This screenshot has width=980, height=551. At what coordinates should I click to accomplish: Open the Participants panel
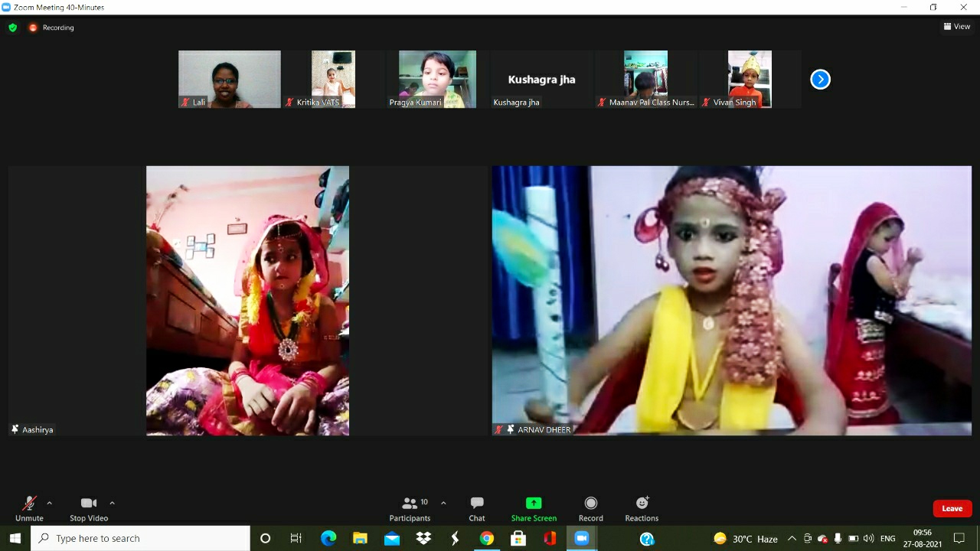(410, 508)
